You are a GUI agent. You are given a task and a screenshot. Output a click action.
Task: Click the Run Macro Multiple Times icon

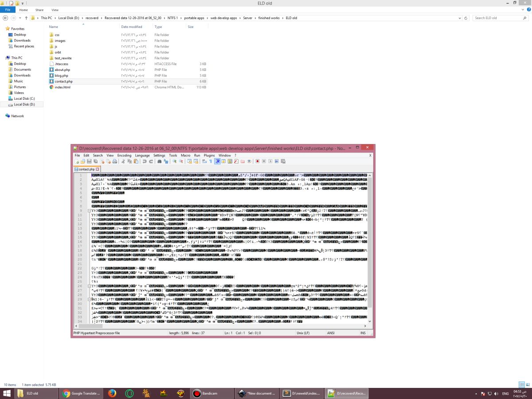coord(277,161)
